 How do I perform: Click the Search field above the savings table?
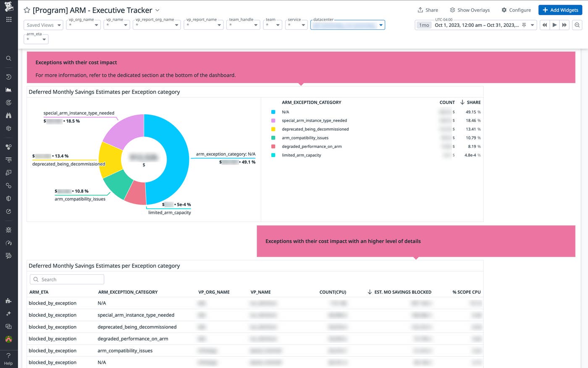(x=66, y=279)
